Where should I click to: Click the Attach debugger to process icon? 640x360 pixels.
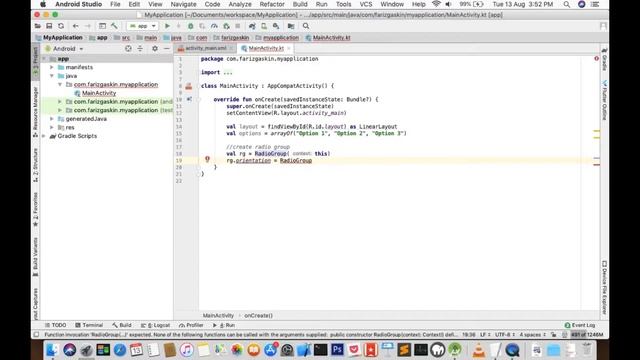[x=226, y=26]
